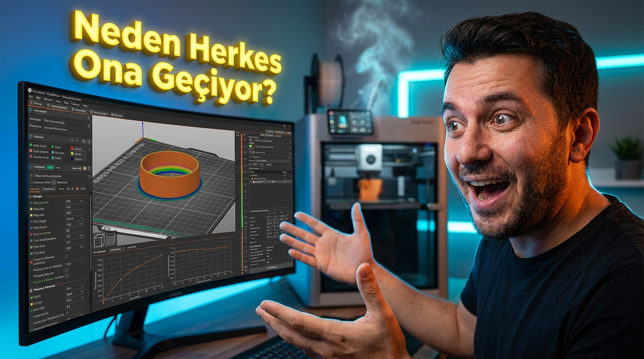This screenshot has width=644, height=359.
Task: Click the green button at the right panel top
Action: click(270, 132)
